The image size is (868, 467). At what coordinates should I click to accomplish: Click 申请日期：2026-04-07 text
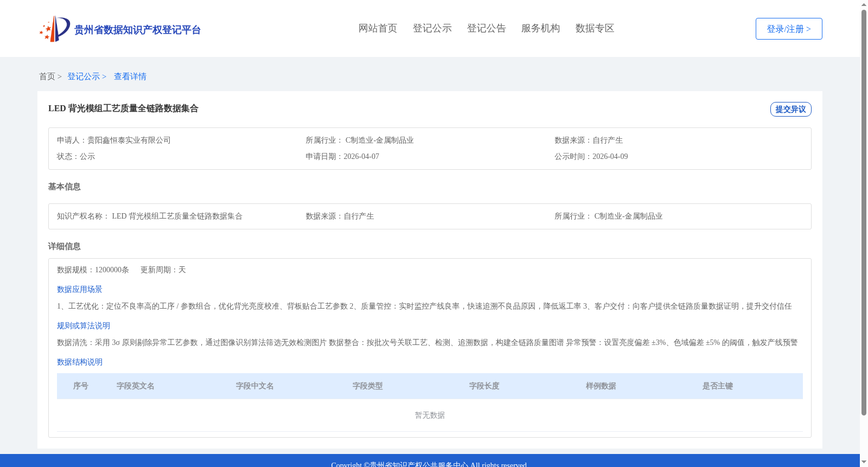pyautogui.click(x=342, y=156)
